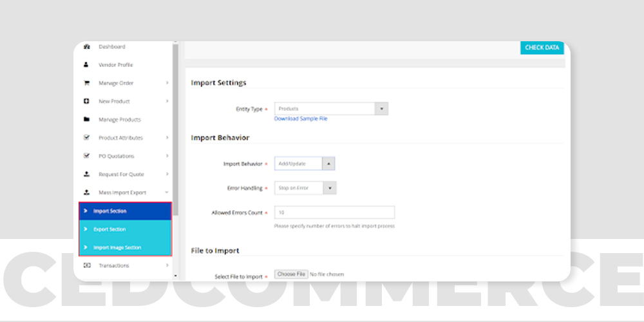
Task: Click the New Product plus icon
Action: pyautogui.click(x=86, y=101)
